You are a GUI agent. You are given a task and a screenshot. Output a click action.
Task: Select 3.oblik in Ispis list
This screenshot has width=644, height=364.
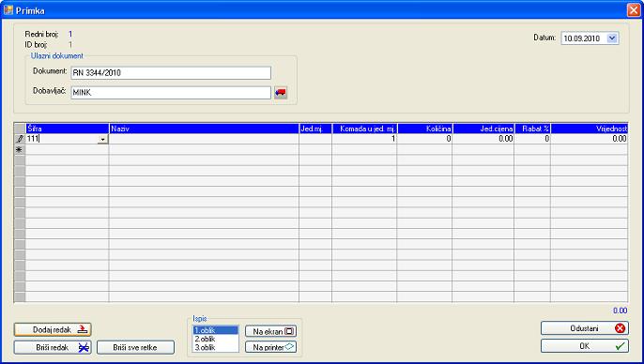(x=216, y=348)
